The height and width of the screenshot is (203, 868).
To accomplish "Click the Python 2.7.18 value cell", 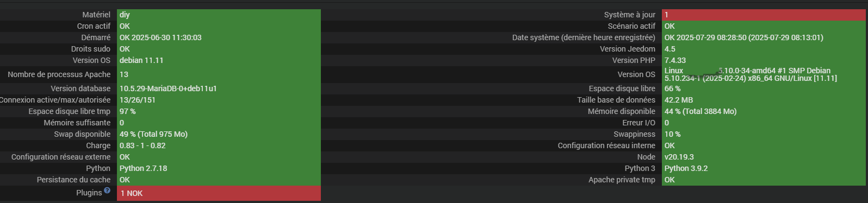I will (x=219, y=168).
